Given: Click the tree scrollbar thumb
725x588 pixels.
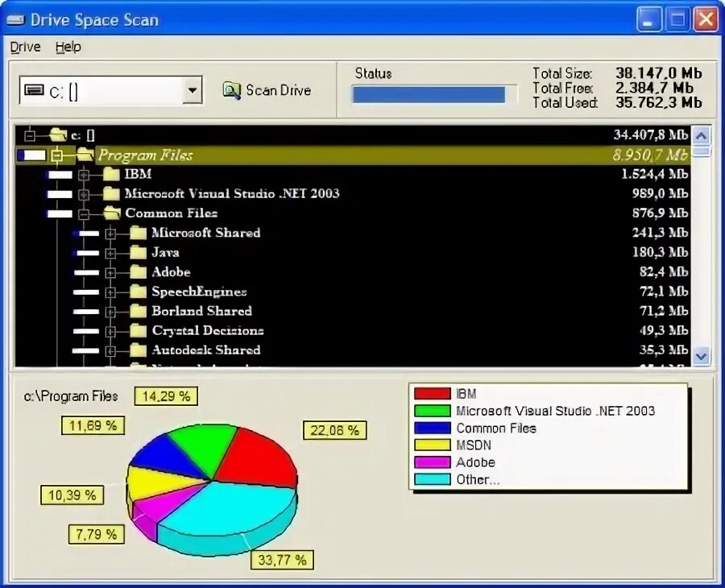Looking at the screenshot, I should tap(702, 151).
